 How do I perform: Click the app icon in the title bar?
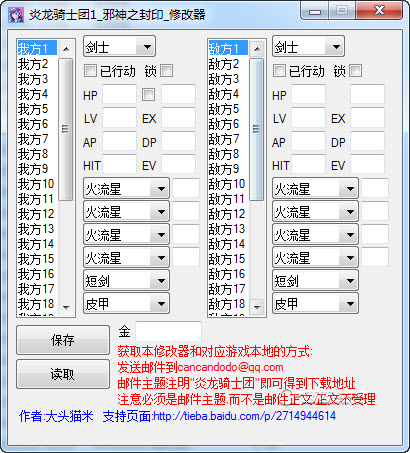(16, 14)
